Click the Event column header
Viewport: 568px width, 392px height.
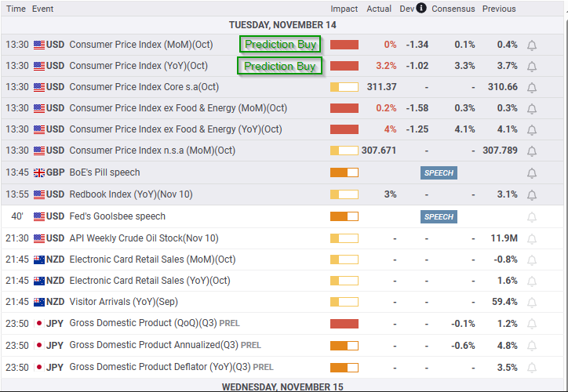[x=42, y=9]
